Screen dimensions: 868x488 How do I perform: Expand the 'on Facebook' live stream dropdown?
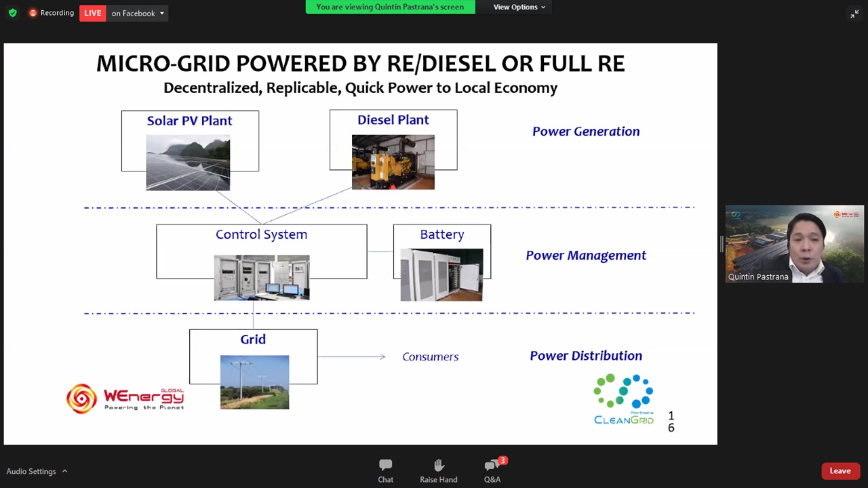pos(138,13)
